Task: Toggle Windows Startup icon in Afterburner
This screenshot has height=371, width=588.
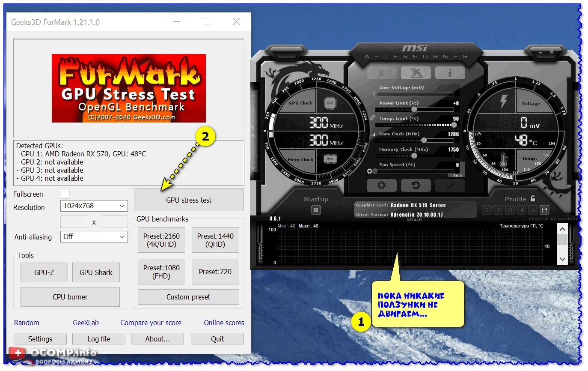Action: coord(316,210)
